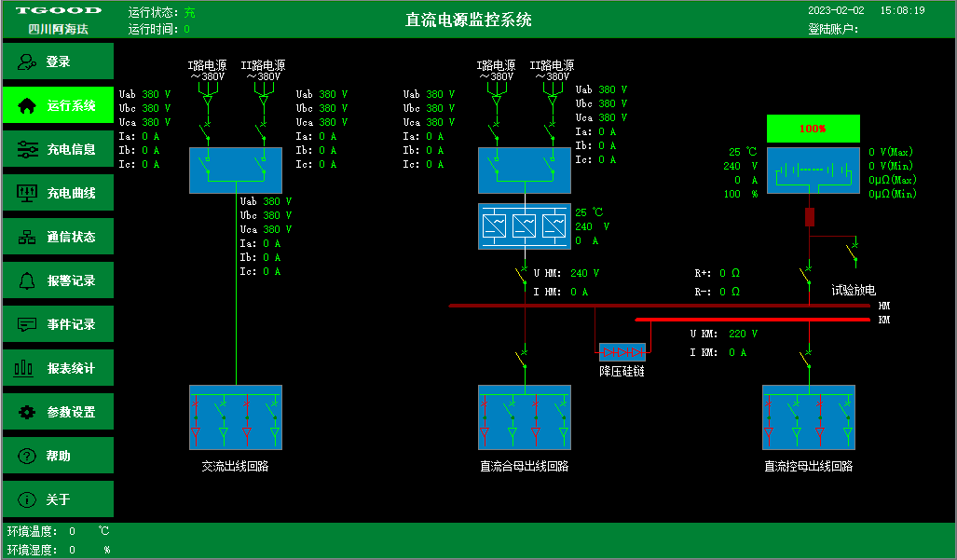
Task: Toggle the 试验放电 test discharge switch
Action: (x=853, y=251)
